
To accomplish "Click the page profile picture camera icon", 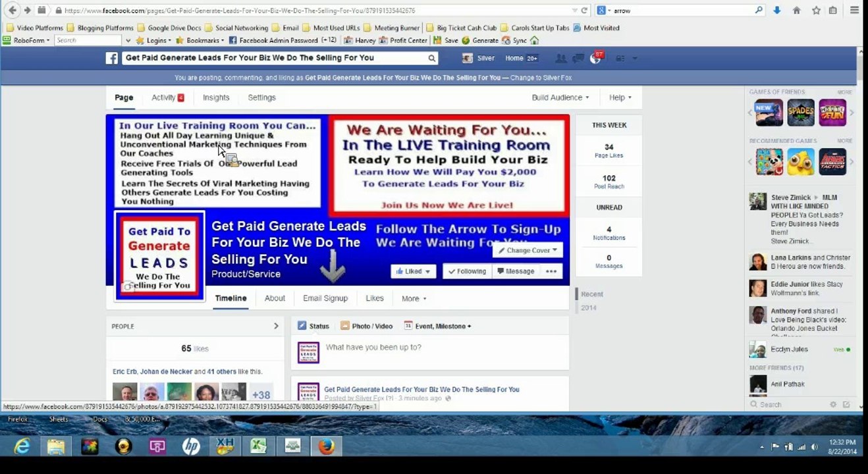I will 128,286.
